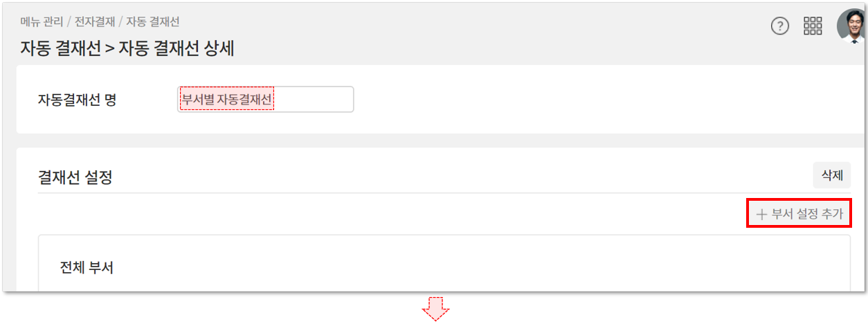Image resolution: width=868 pixels, height=324 pixels.
Task: Click the plus icon beside 부서 설정 추가
Action: [761, 215]
